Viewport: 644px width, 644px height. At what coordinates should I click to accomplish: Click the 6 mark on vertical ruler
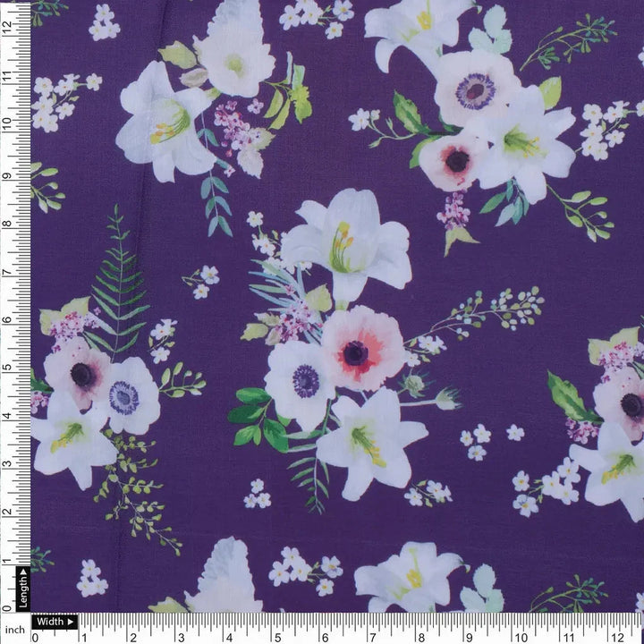click(x=7, y=318)
